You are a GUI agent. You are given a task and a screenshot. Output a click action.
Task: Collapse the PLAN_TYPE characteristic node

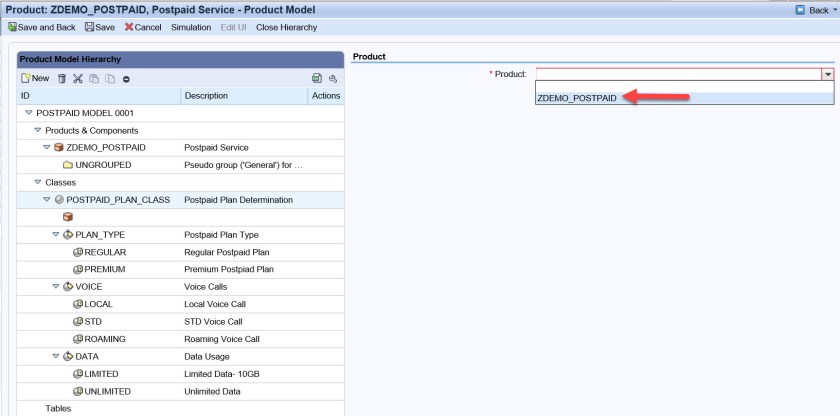tap(56, 235)
